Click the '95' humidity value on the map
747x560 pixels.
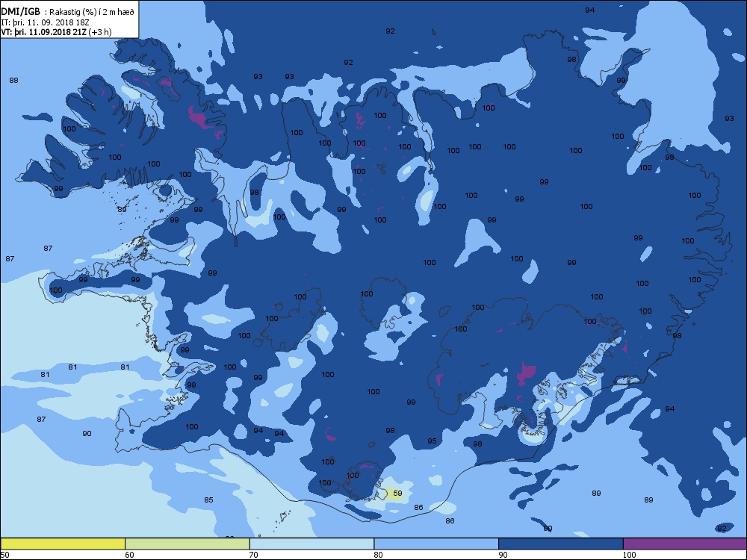click(432, 441)
